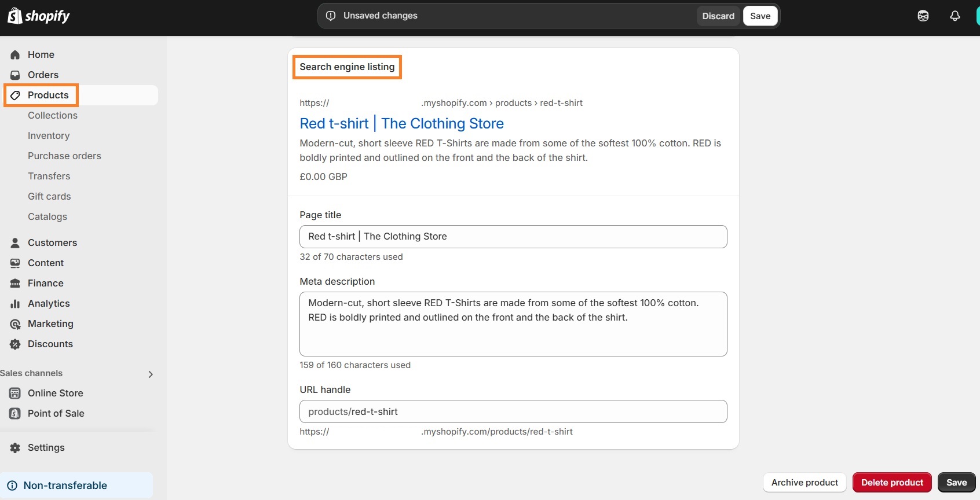
Task: Click the Sales channels heading
Action: 31,373
